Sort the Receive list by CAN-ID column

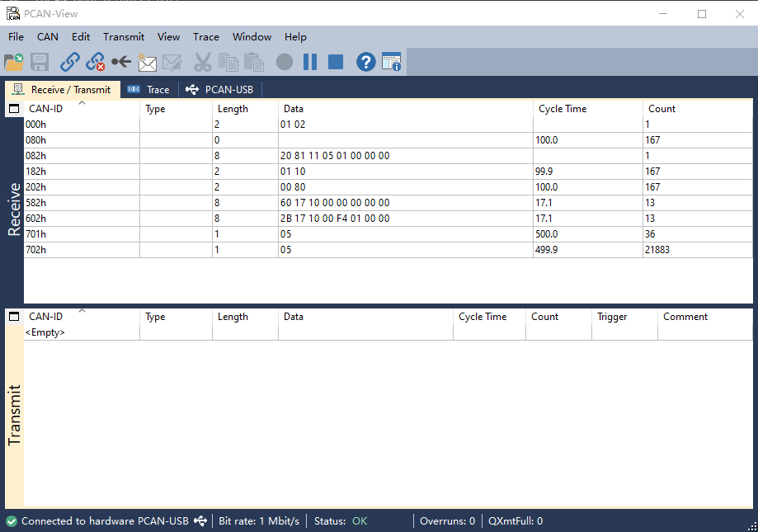pos(46,109)
